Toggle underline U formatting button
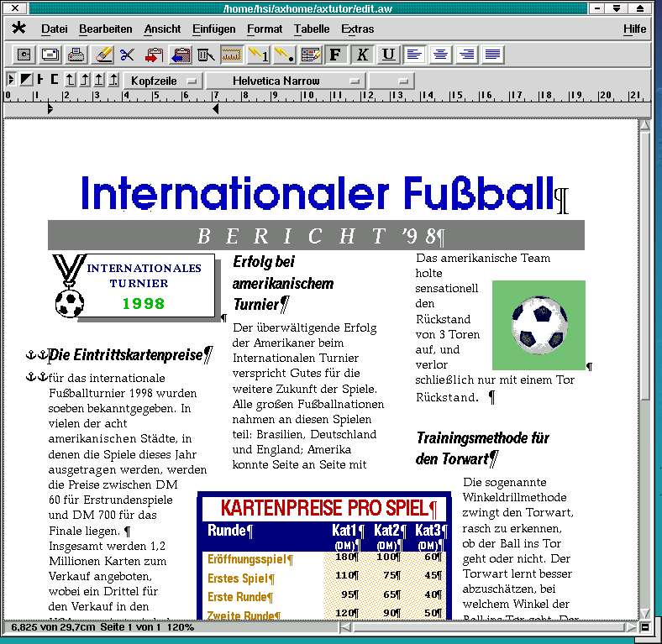 point(388,55)
